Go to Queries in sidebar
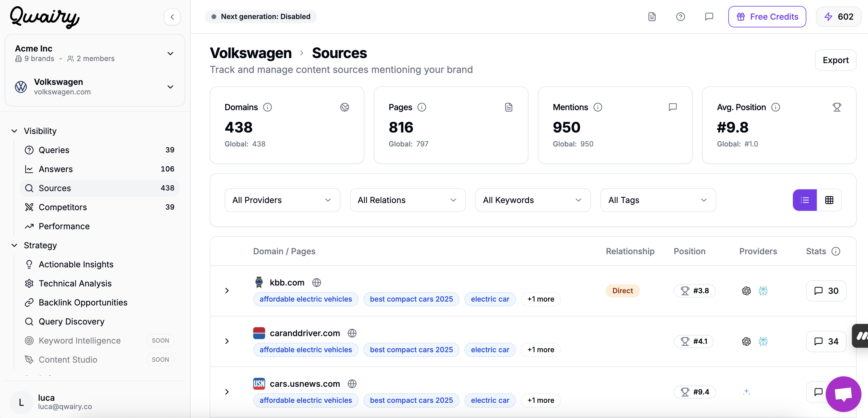The image size is (868, 418). [99, 150]
